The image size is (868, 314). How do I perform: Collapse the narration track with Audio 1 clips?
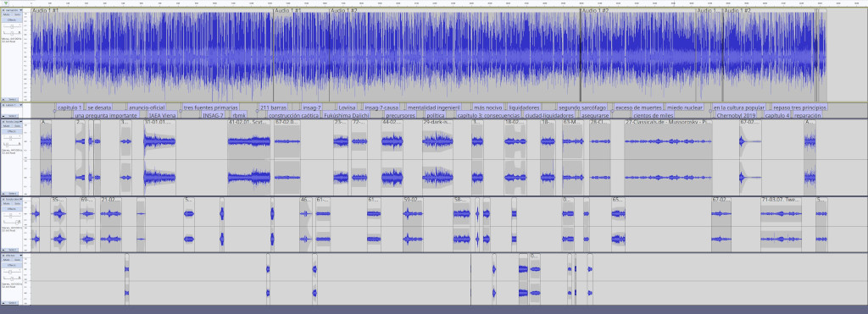3,99
